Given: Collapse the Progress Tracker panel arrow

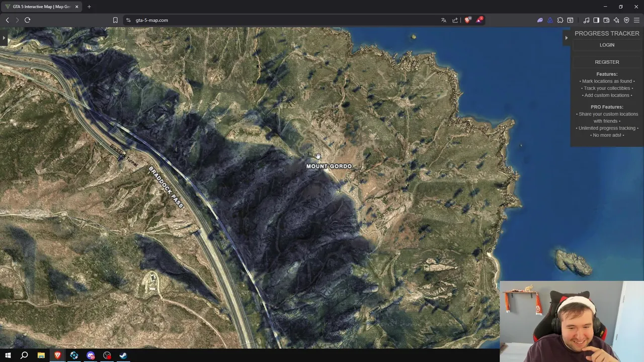Looking at the screenshot, I should coord(566,38).
